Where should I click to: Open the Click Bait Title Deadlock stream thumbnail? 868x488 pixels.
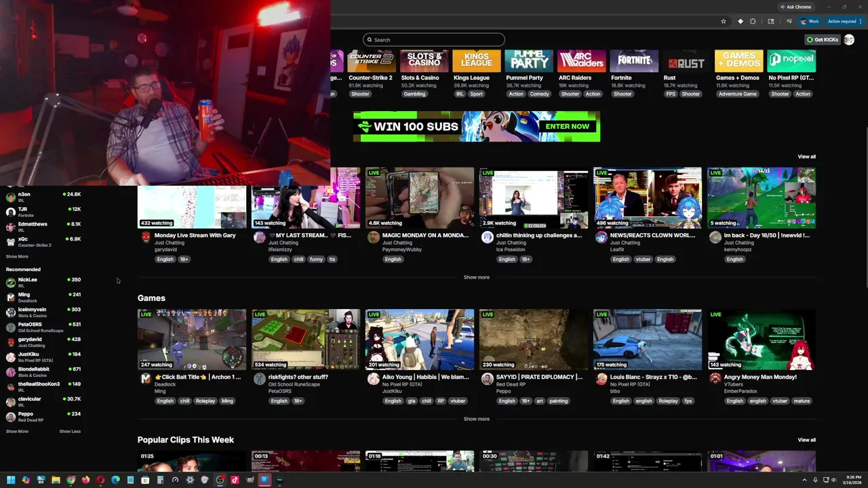click(x=192, y=340)
